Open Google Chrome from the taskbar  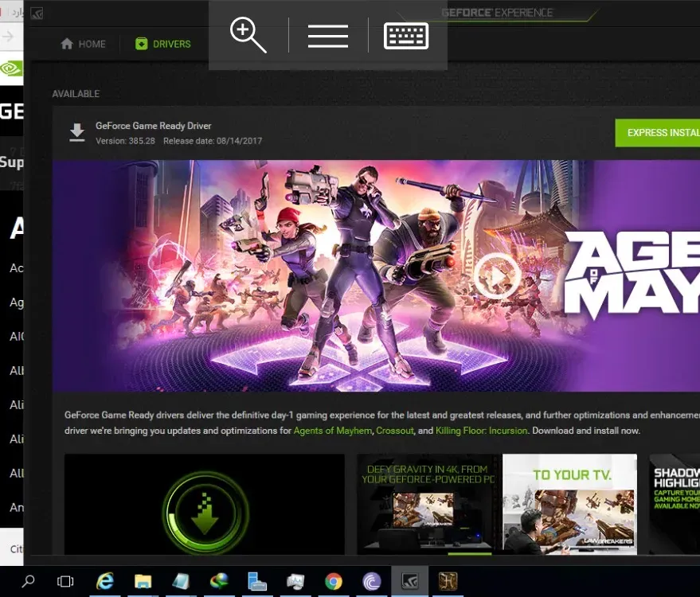[x=334, y=581]
